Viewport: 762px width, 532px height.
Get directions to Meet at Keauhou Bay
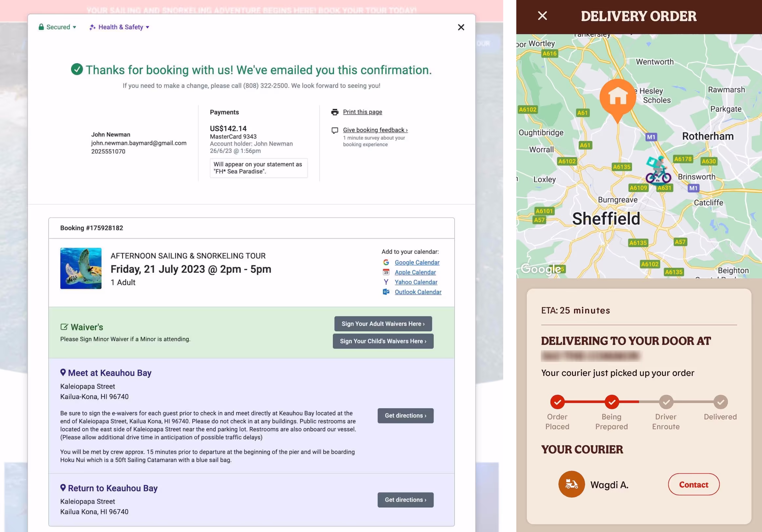[405, 415]
